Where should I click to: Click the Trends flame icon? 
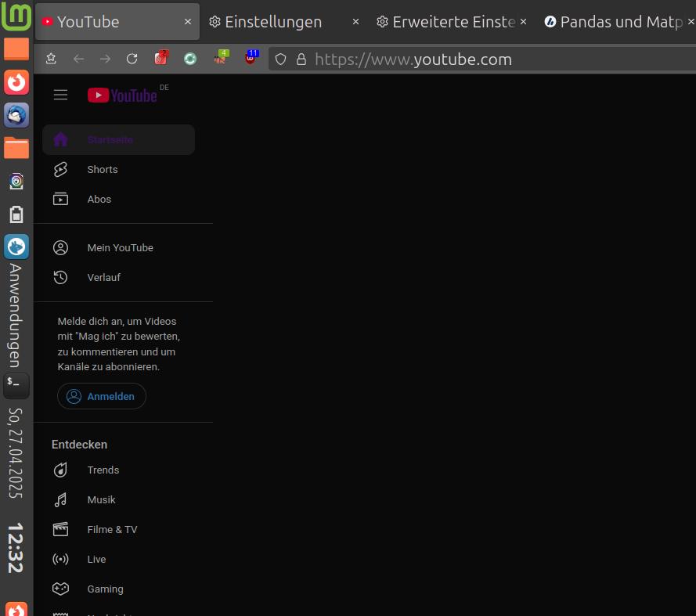pyautogui.click(x=61, y=470)
